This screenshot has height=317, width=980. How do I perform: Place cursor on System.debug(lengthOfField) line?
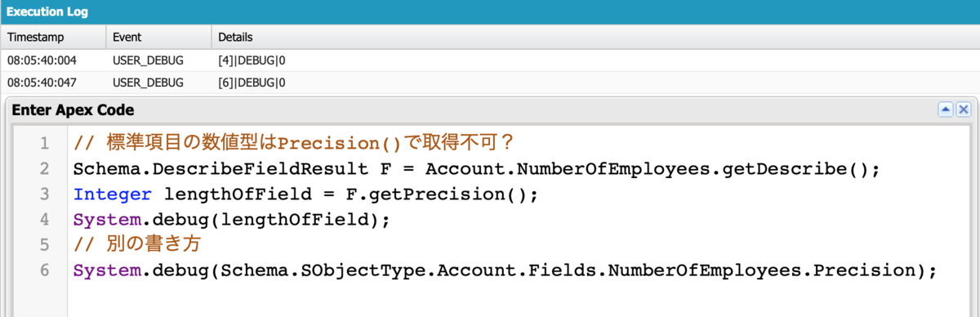click(232, 221)
